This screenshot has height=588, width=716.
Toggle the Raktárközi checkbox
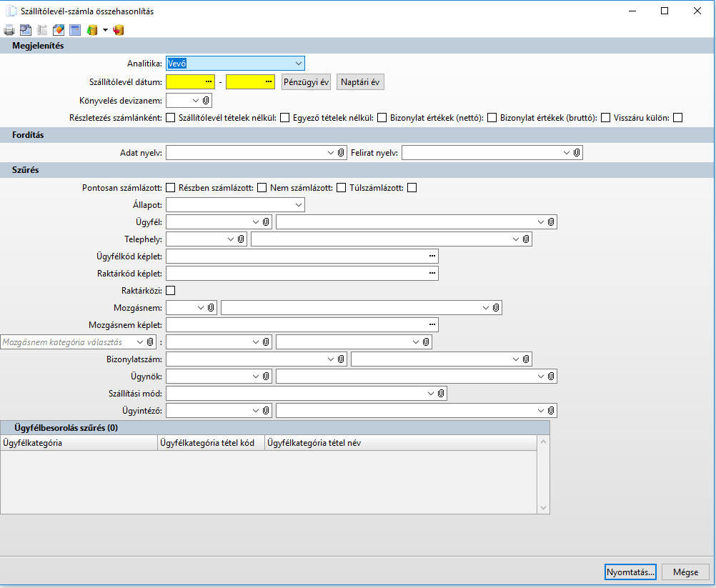point(171,291)
